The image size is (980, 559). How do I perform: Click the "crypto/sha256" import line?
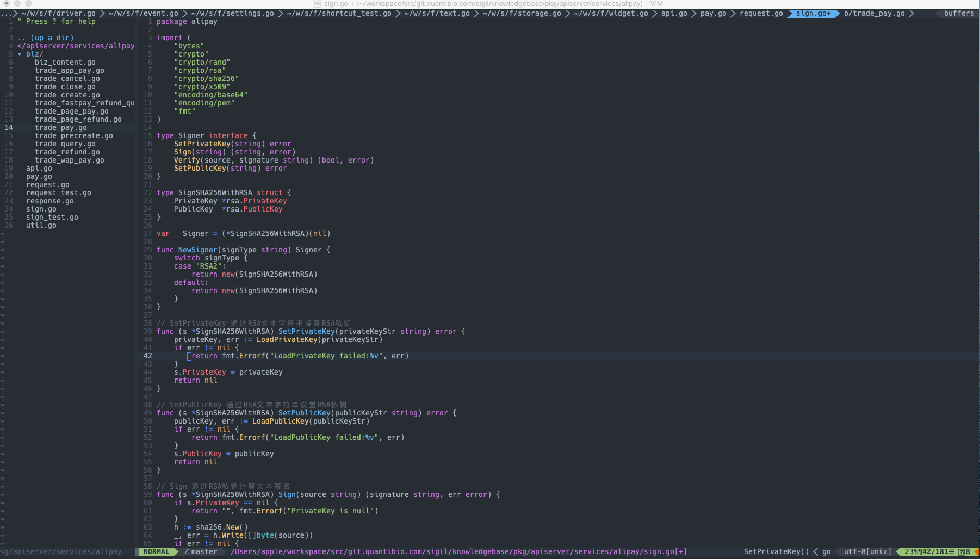[207, 78]
